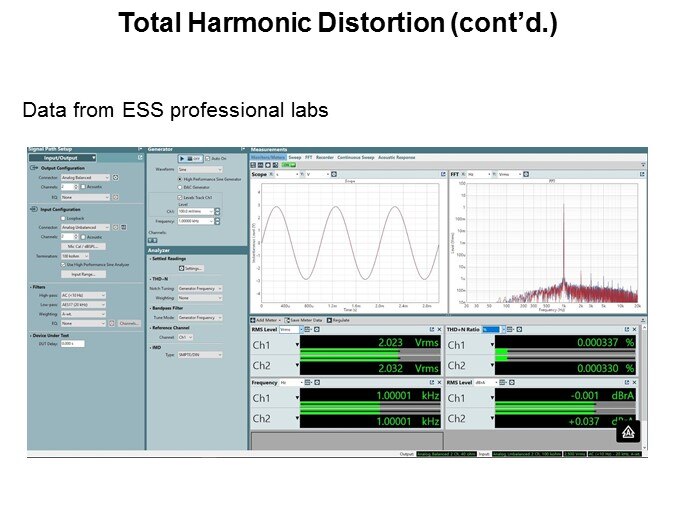675x506 pixels.
Task: Click the Mic Cal / dBSPL button
Action: click(x=80, y=245)
